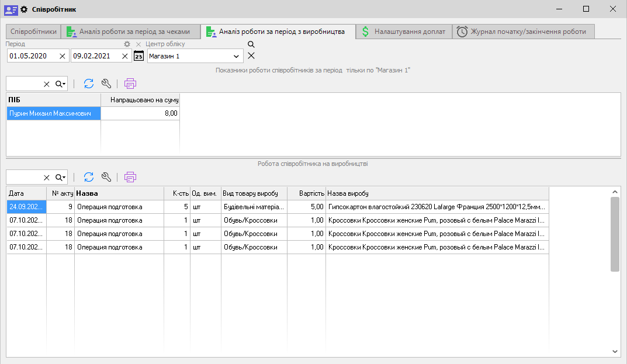627x364 pixels.
Task: Print the lower production work table
Action: [130, 177]
